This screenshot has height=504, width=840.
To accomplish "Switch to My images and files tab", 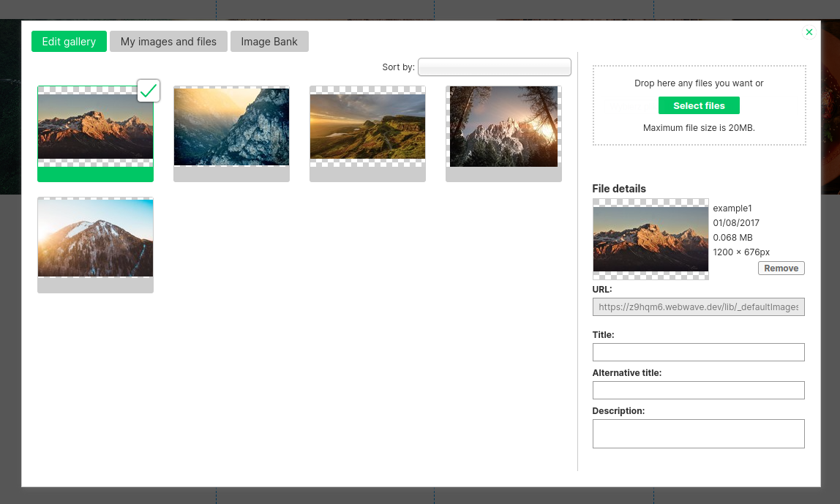I will coord(168,42).
